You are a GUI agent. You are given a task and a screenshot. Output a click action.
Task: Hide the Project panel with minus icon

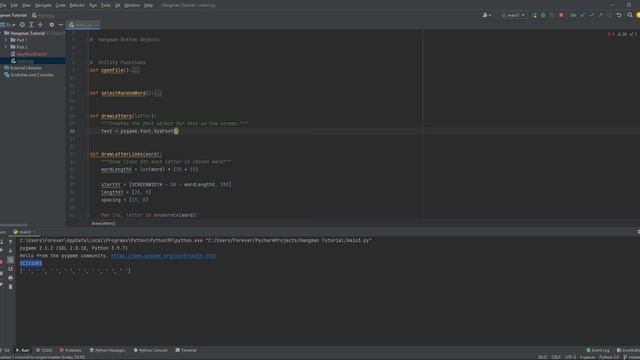[60, 25]
